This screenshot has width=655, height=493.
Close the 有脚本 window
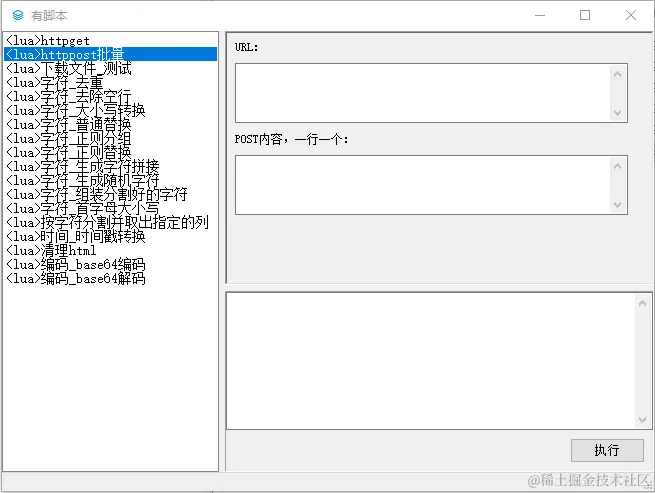point(631,15)
